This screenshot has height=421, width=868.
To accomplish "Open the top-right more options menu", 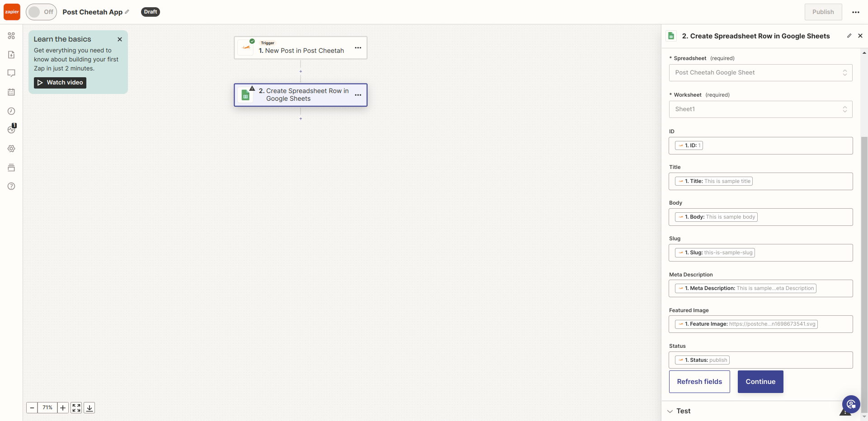I will 855,12.
